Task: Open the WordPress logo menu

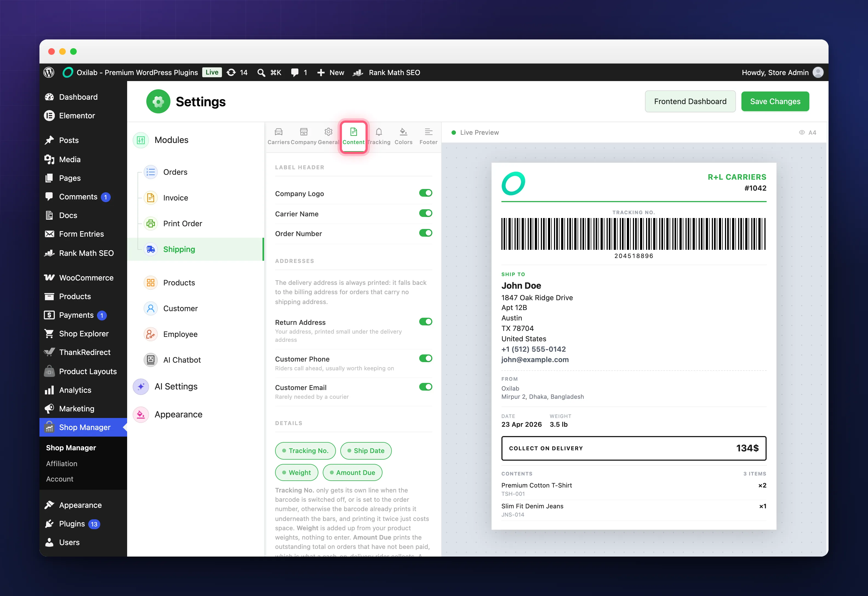Action: [49, 73]
